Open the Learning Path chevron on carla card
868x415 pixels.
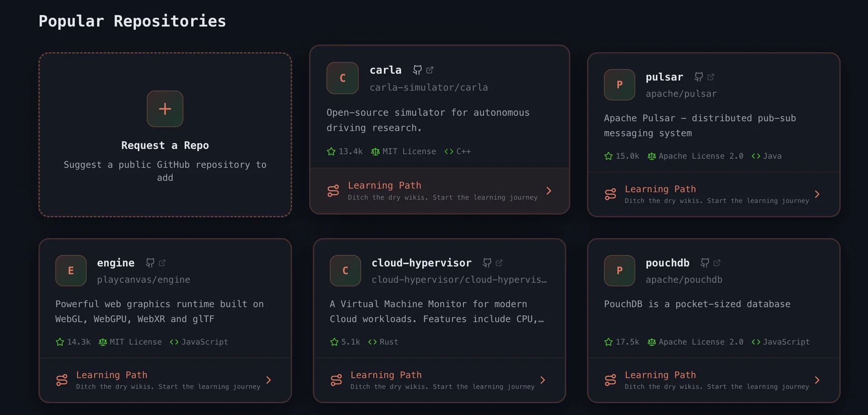(x=549, y=191)
